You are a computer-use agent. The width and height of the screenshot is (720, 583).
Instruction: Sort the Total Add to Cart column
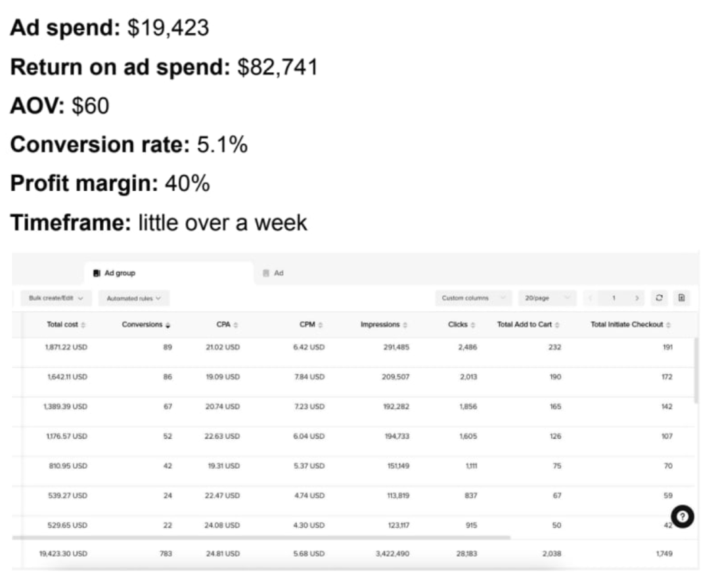point(557,325)
